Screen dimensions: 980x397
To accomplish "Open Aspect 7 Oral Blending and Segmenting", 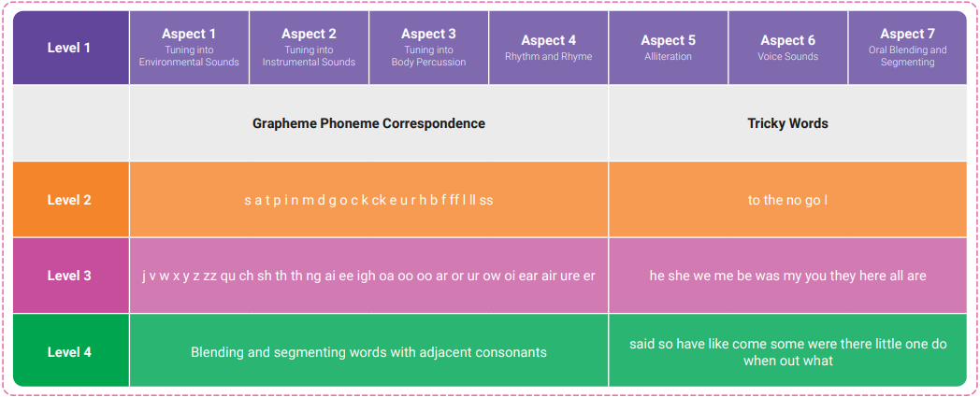I will point(907,48).
